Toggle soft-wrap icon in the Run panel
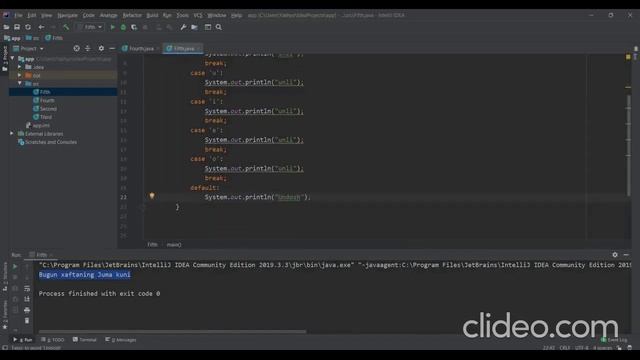 [27, 289]
